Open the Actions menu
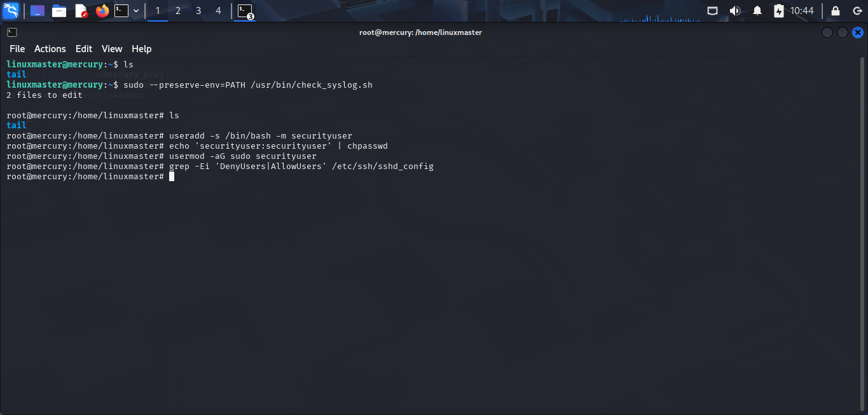The width and height of the screenshot is (868, 415). [x=50, y=49]
